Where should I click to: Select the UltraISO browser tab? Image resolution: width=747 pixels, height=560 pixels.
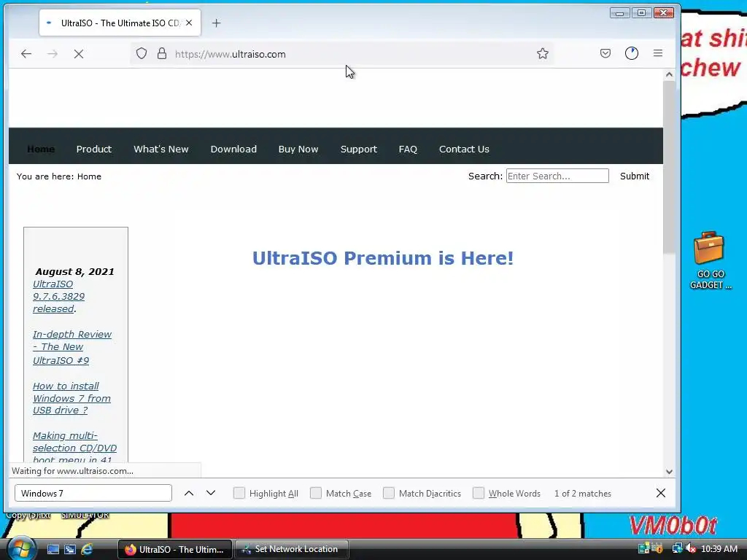120,23
